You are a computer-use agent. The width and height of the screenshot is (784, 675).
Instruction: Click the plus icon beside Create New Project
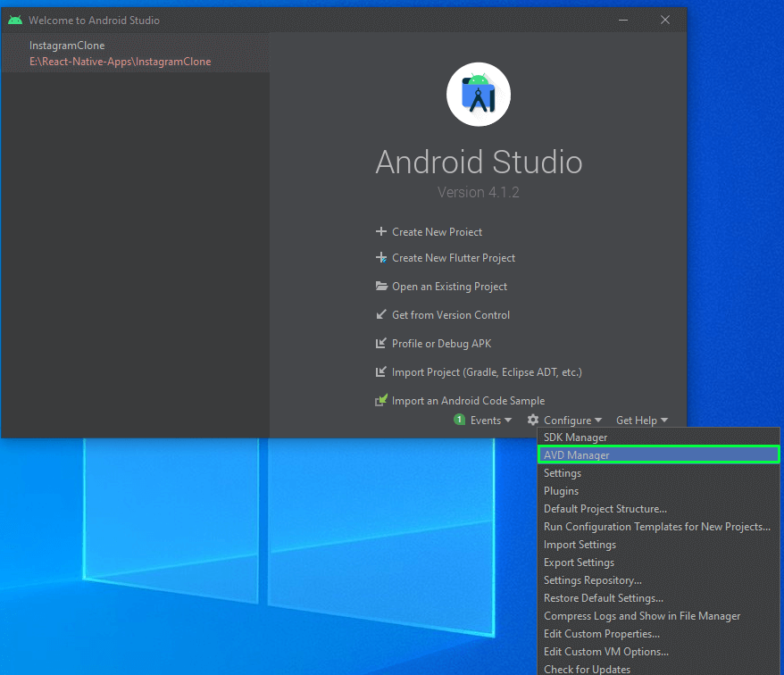(381, 232)
